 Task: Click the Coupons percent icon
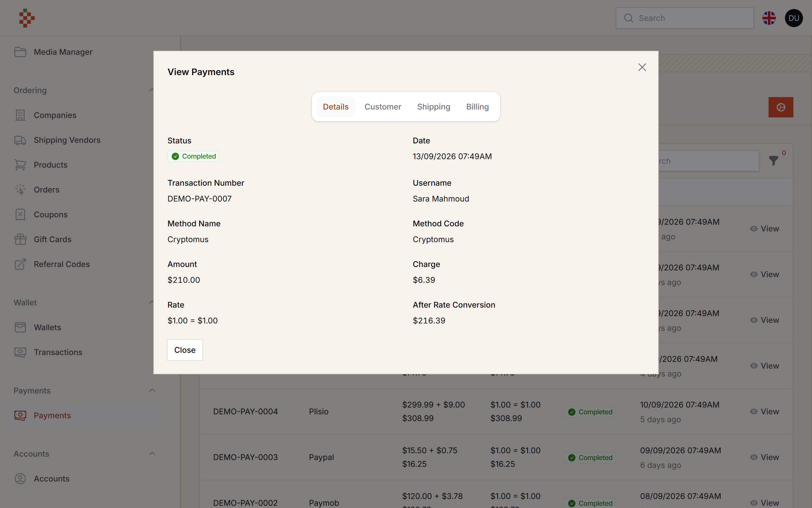[x=20, y=215]
